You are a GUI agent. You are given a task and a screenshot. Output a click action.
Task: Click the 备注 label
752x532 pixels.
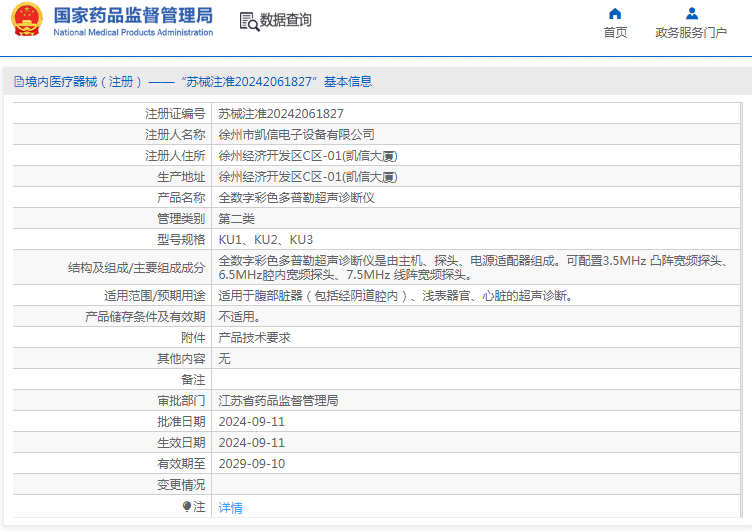pos(193,380)
